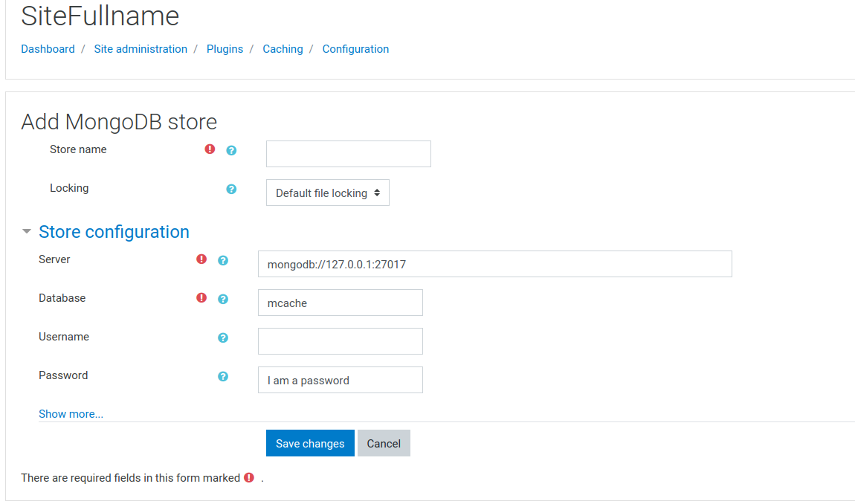Open Configuration breadcrumb link
The image size is (855, 504).
[355, 49]
